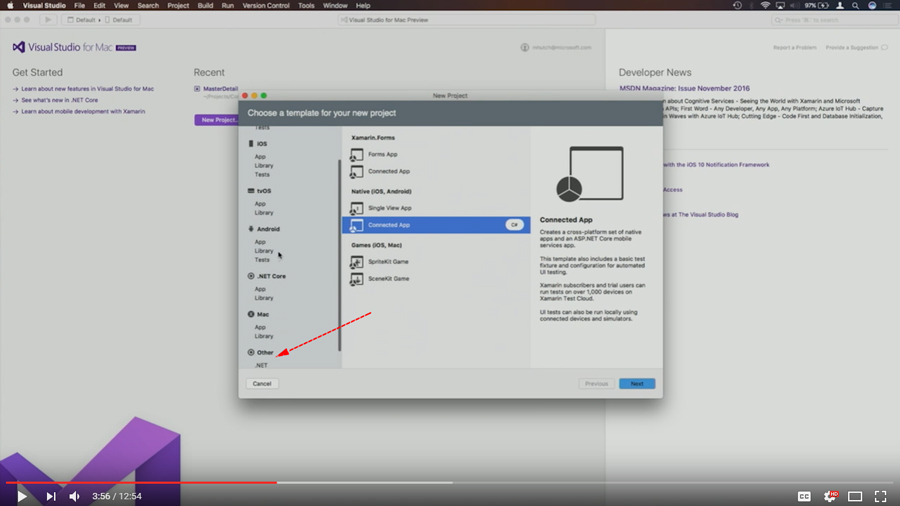Choose Xamarin.Forms Forms App template icon
The width and height of the screenshot is (900, 506).
(356, 154)
